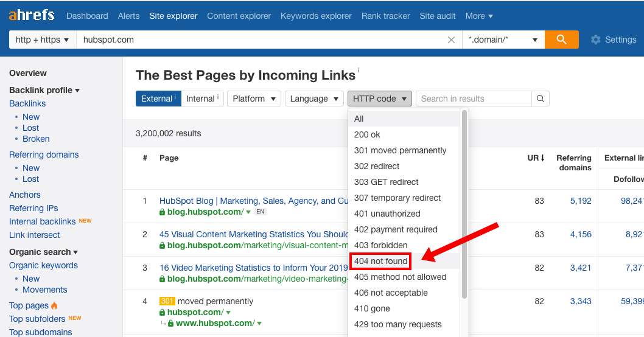Click the Ahrefs logo
The width and height of the screenshot is (644, 337).
[x=32, y=16]
